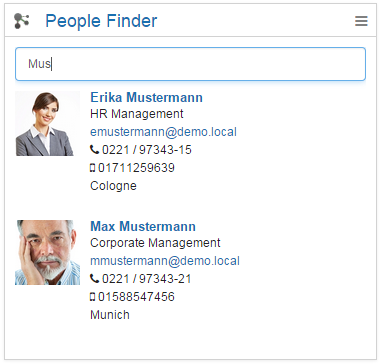385x364 pixels.
Task: Click phone icon beside 0221 / 97343-21
Action: pos(95,279)
